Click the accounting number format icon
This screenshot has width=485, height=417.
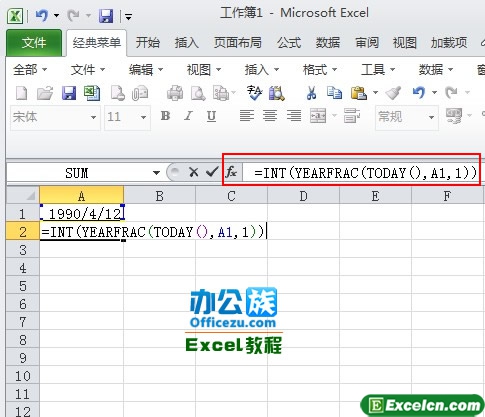[x=454, y=116]
